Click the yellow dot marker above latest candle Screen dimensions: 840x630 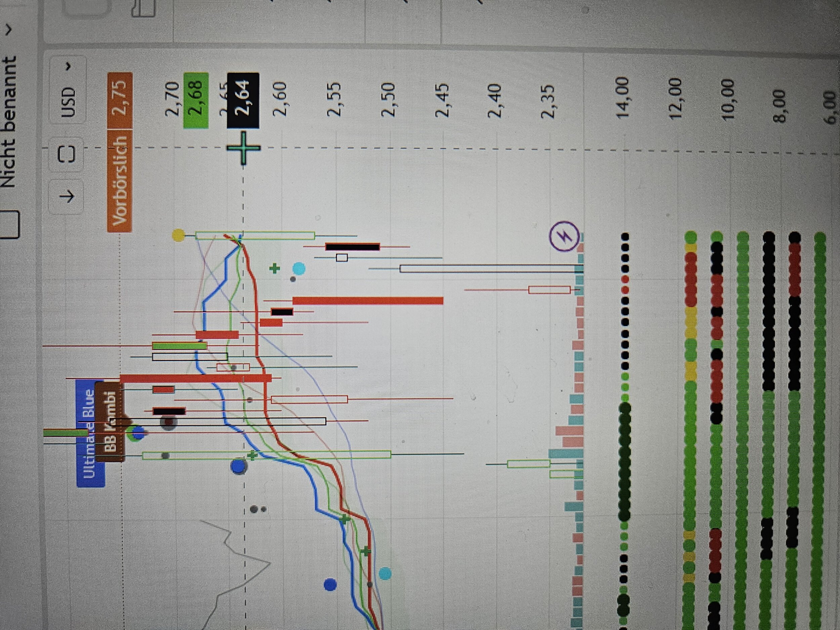pyautogui.click(x=178, y=236)
